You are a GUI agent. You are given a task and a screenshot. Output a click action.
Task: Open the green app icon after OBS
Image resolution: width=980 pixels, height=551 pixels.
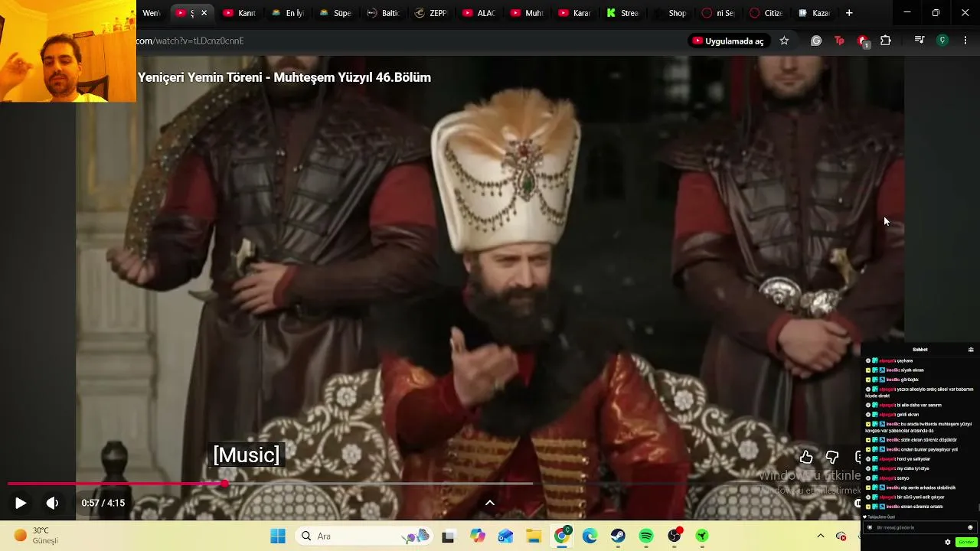pyautogui.click(x=702, y=536)
